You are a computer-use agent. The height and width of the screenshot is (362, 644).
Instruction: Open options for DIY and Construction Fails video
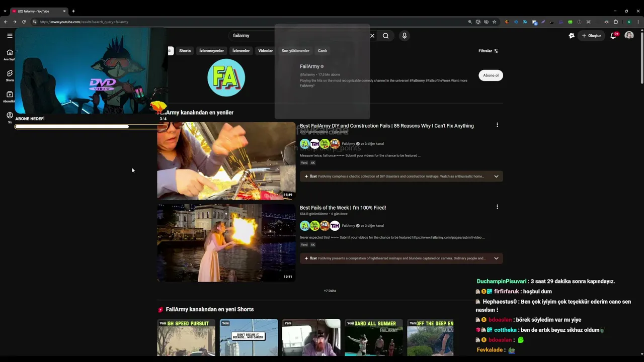[497, 125]
